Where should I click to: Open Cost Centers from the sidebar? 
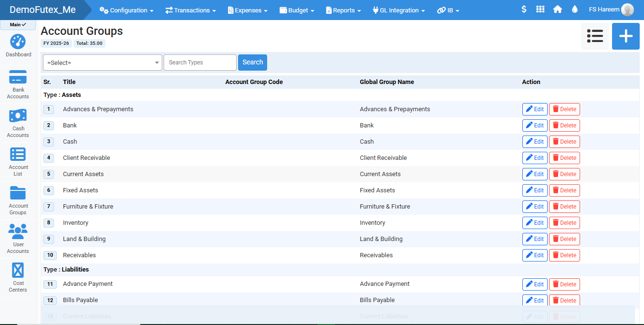[18, 271]
